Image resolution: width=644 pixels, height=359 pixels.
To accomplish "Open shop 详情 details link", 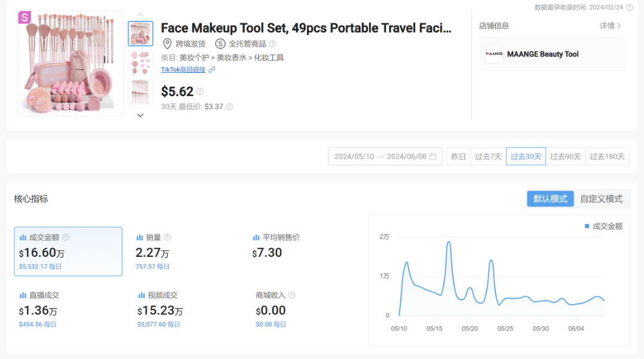I will point(611,26).
